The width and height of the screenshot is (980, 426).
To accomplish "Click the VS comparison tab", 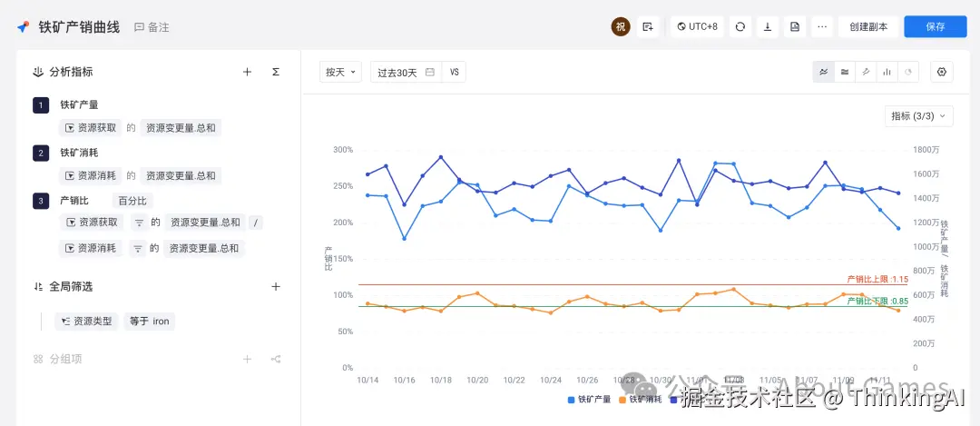I will coord(454,72).
